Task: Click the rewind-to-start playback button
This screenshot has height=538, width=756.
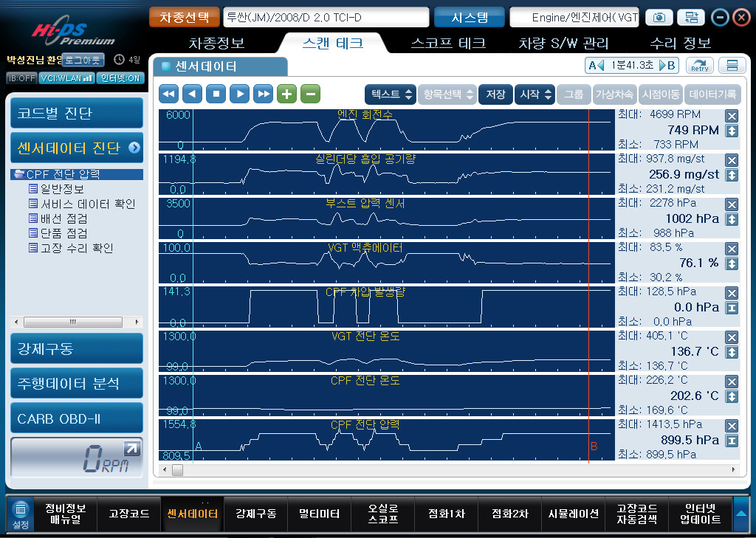Action: (x=168, y=94)
